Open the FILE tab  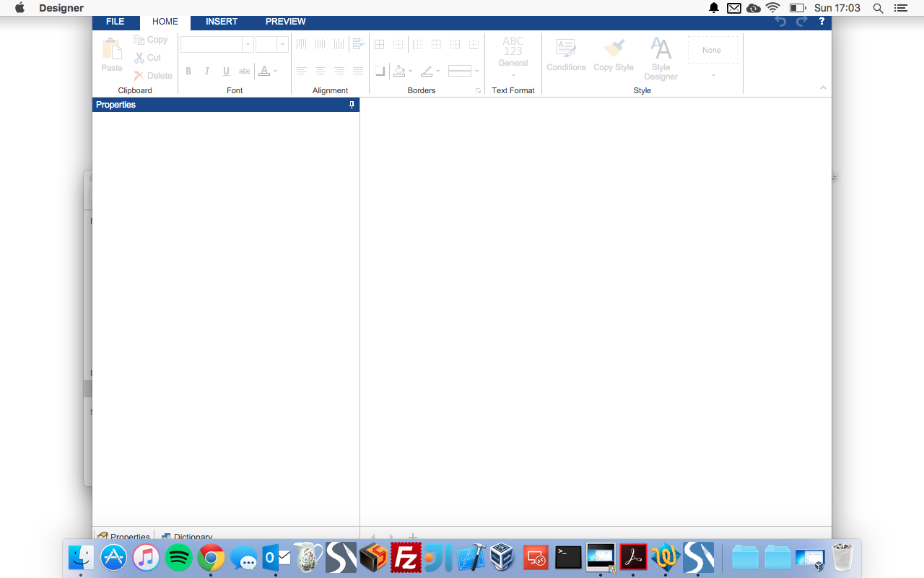(x=115, y=22)
